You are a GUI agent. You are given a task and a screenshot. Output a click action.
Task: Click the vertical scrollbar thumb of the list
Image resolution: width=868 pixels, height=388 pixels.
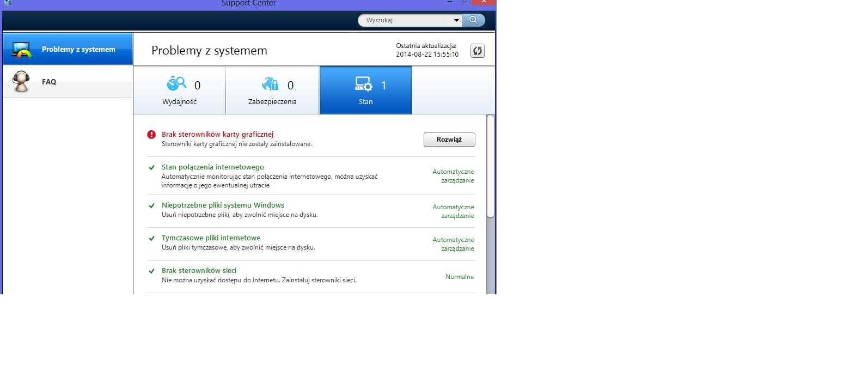tap(491, 166)
